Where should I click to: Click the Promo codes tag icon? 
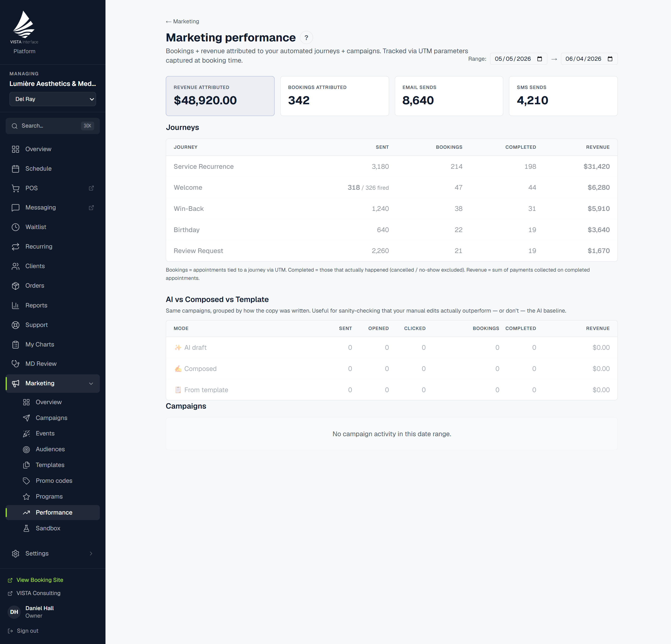pyautogui.click(x=26, y=481)
